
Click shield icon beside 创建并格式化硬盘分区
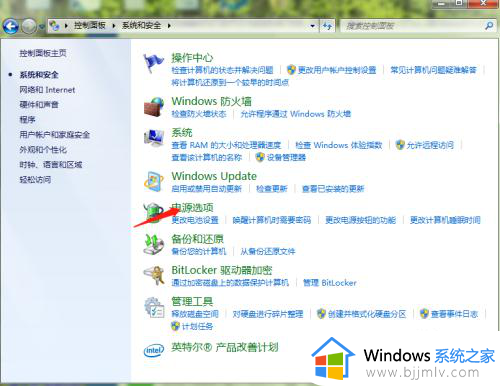321,314
